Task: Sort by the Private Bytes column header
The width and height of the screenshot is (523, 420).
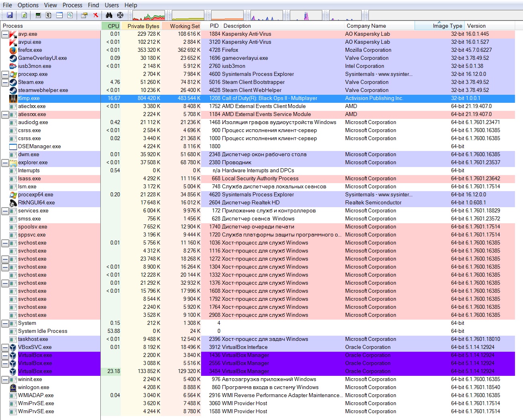Action: (x=141, y=26)
